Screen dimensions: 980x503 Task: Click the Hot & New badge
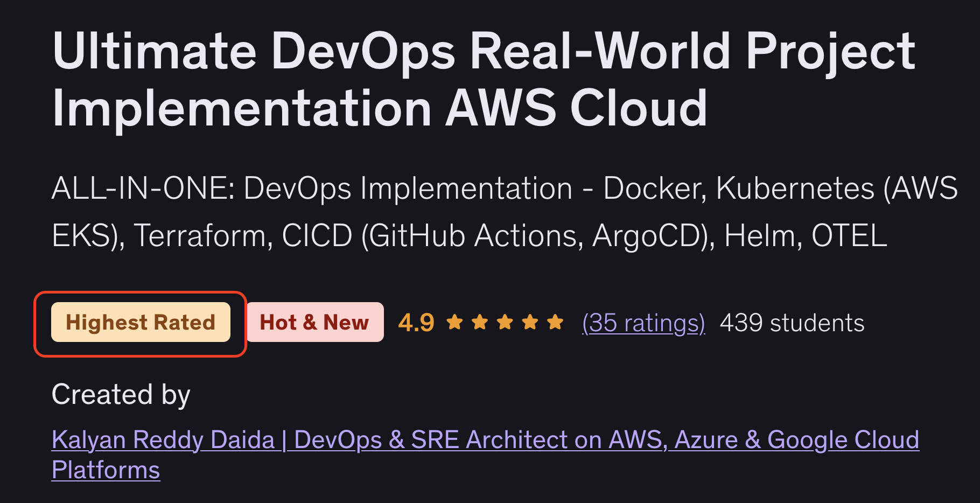point(314,323)
